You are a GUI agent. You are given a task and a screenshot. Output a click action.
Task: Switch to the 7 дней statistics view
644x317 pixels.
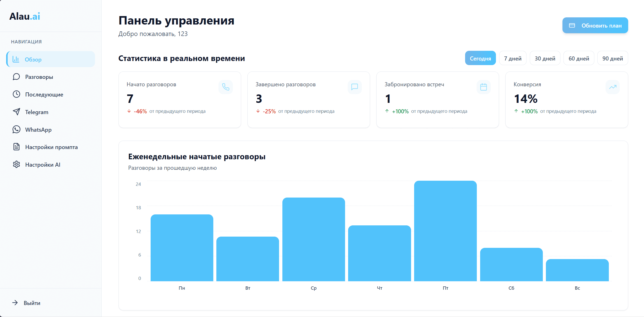513,58
